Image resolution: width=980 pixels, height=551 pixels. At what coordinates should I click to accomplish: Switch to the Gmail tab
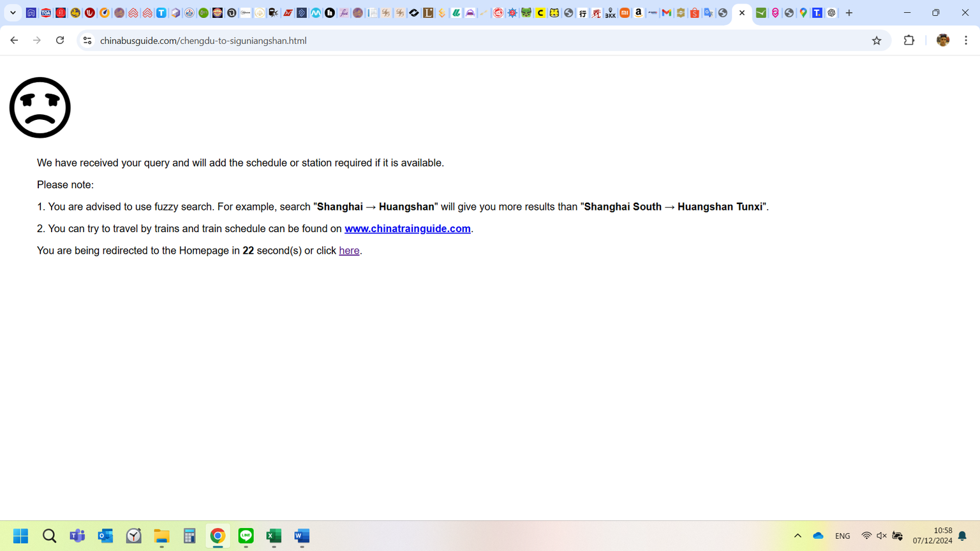pyautogui.click(x=667, y=13)
